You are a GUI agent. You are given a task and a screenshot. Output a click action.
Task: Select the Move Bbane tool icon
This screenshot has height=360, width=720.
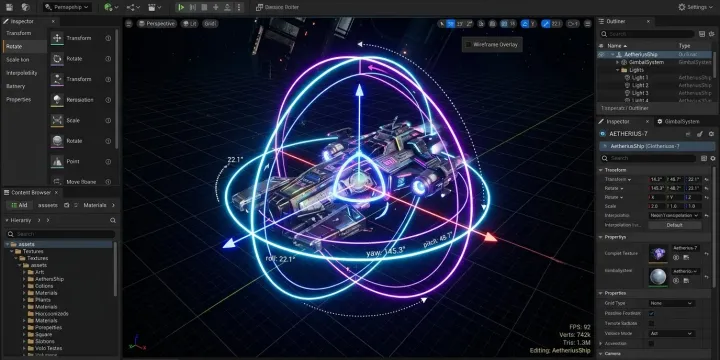pos(57,181)
